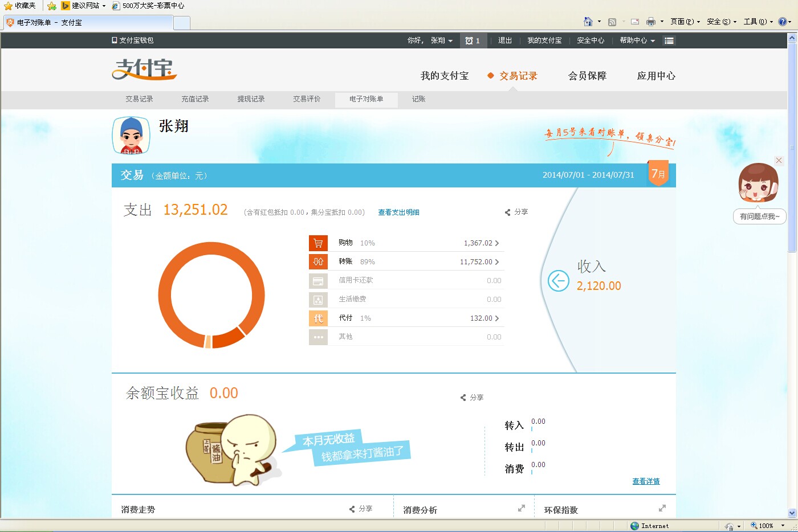Viewport: 798px width, 532px height.
Task: Share the 消费走势 section
Action: point(361,509)
